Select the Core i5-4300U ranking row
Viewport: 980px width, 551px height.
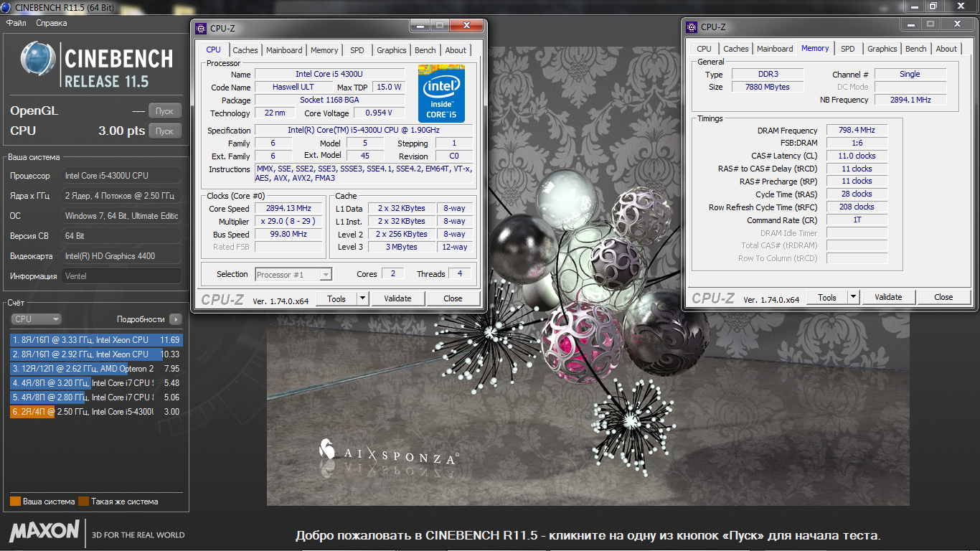click(x=96, y=412)
